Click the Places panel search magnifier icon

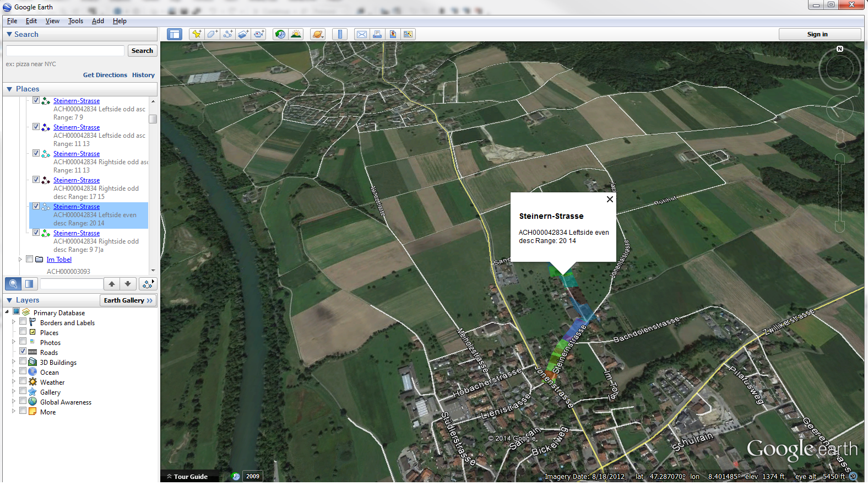tap(13, 284)
